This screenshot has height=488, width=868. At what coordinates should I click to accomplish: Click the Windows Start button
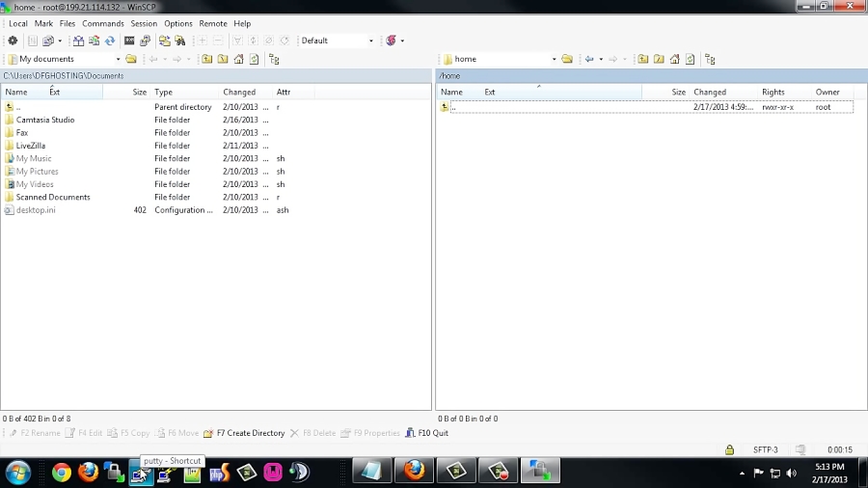(18, 473)
